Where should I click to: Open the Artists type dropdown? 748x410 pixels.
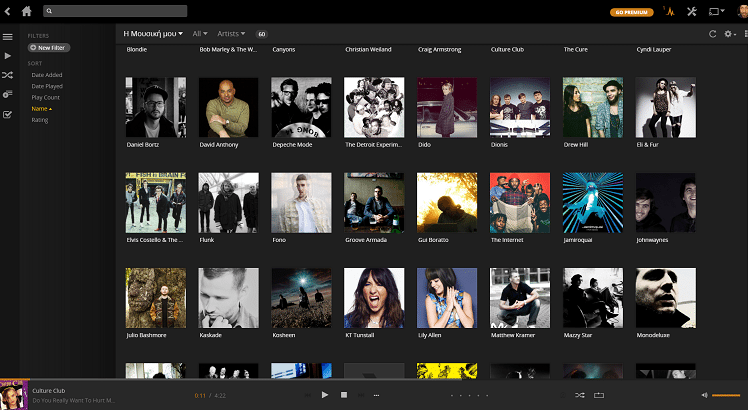click(231, 34)
